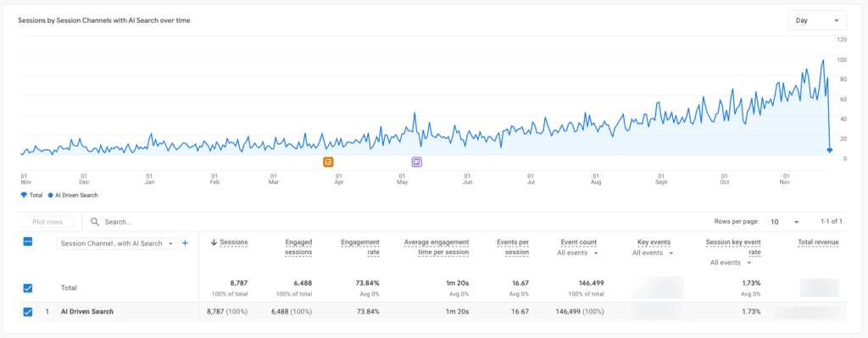Click the Plot rows button
Screen dimensions: 868x338
47,222
